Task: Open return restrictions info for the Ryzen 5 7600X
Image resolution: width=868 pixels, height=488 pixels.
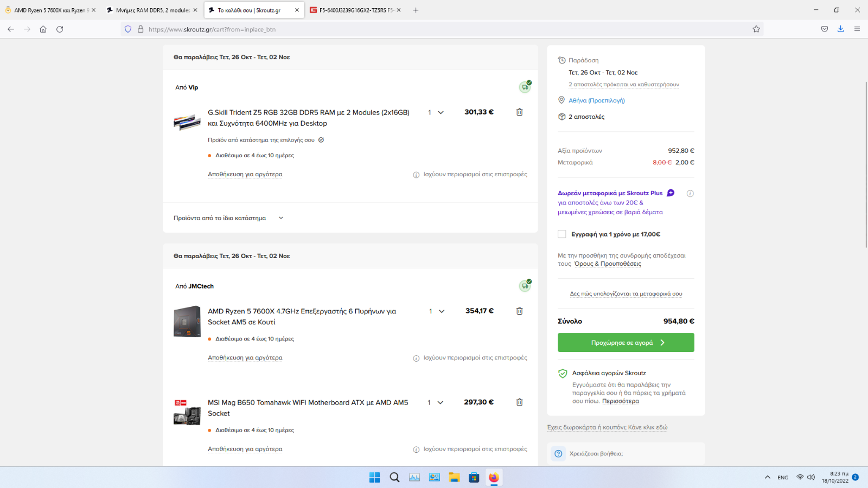Action: (x=416, y=358)
